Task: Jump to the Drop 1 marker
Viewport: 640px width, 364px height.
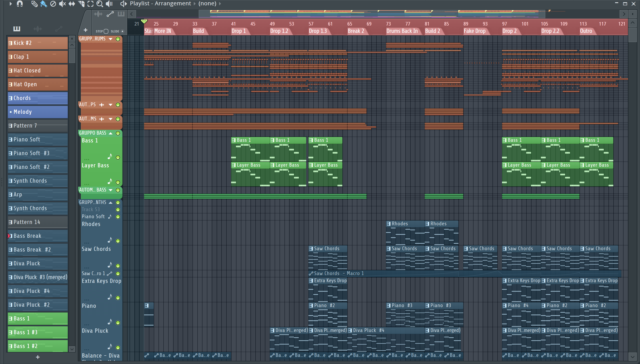Action: [x=238, y=31]
